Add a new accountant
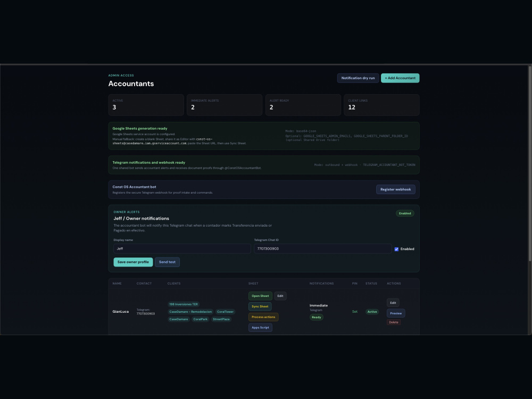The height and width of the screenshot is (399, 532). click(400, 78)
